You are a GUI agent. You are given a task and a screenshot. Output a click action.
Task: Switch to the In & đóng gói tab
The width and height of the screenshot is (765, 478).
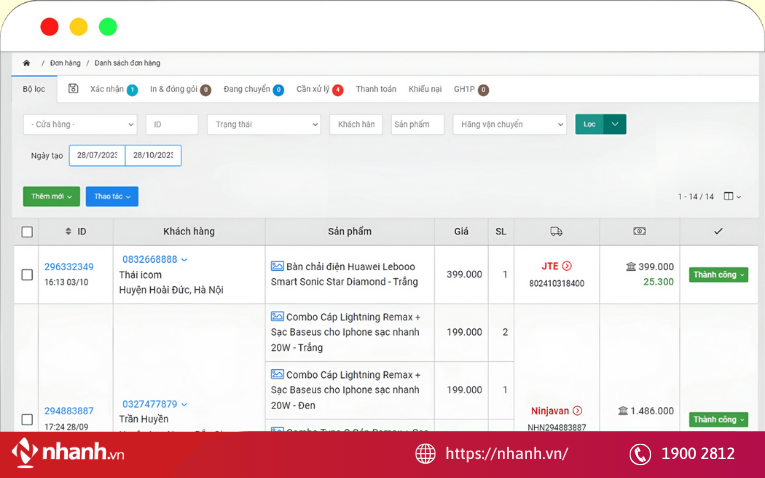point(181,89)
